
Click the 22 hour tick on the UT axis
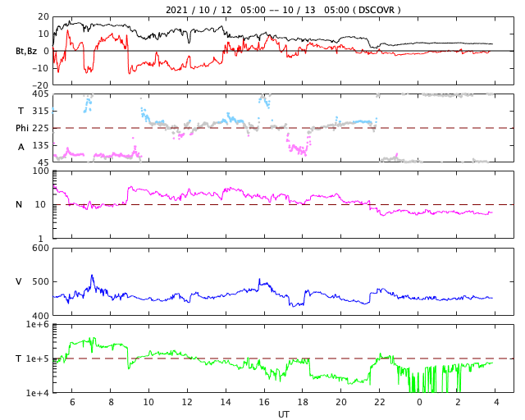pos(380,402)
